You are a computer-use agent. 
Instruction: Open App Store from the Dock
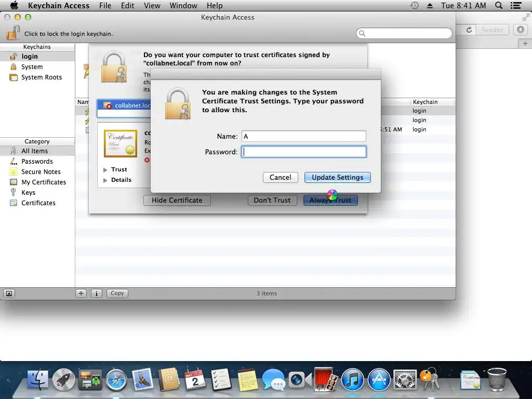point(379,380)
